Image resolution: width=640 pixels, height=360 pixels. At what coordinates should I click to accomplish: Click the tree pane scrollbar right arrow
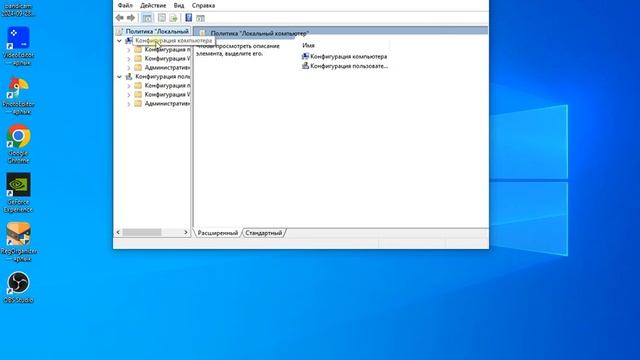(186, 232)
